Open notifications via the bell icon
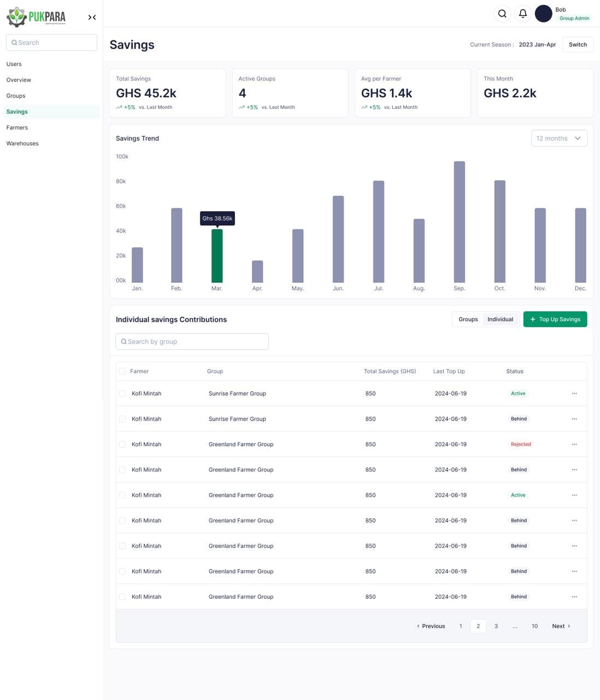This screenshot has height=700, width=600. coord(523,14)
